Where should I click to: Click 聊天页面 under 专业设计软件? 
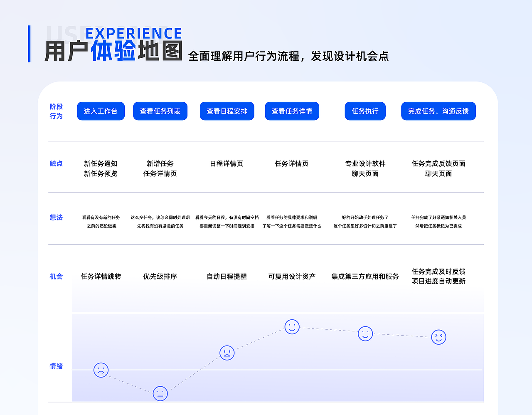[365, 173]
